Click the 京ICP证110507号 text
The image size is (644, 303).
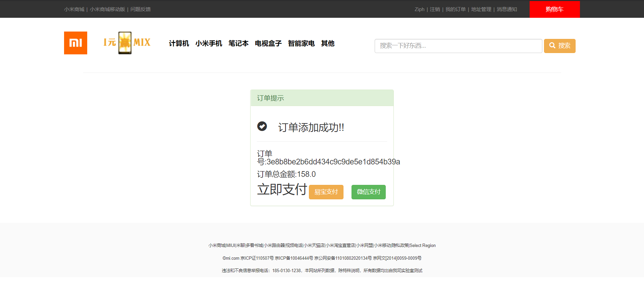(x=257, y=258)
